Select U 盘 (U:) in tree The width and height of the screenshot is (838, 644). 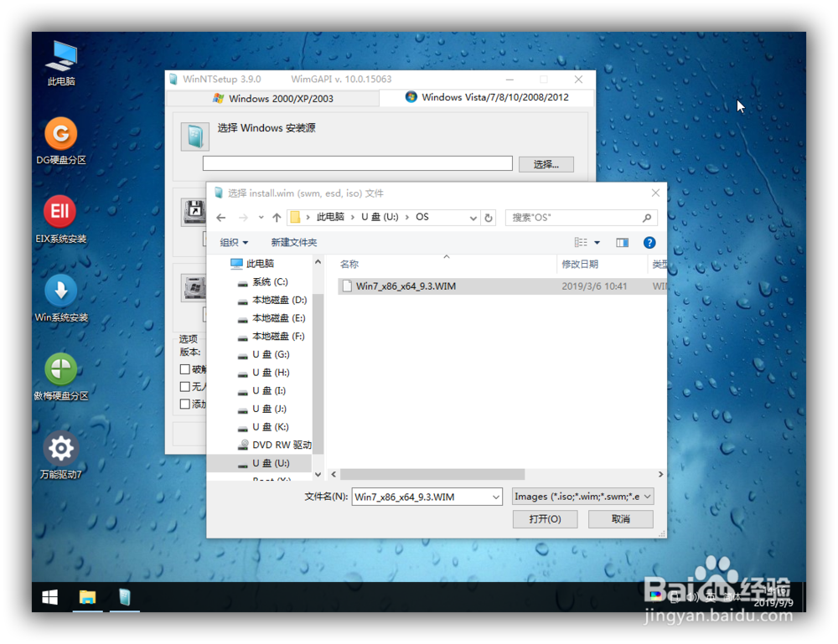pyautogui.click(x=260, y=463)
